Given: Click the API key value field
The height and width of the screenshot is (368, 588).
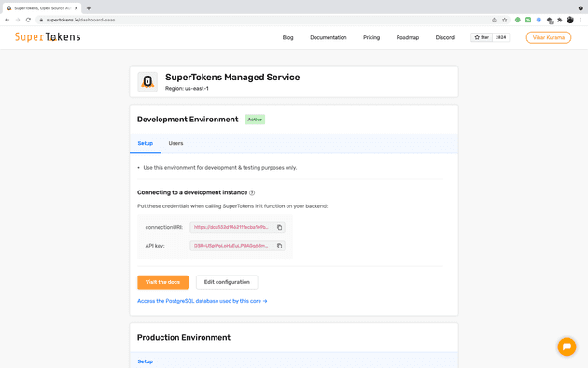Looking at the screenshot, I should (237, 246).
